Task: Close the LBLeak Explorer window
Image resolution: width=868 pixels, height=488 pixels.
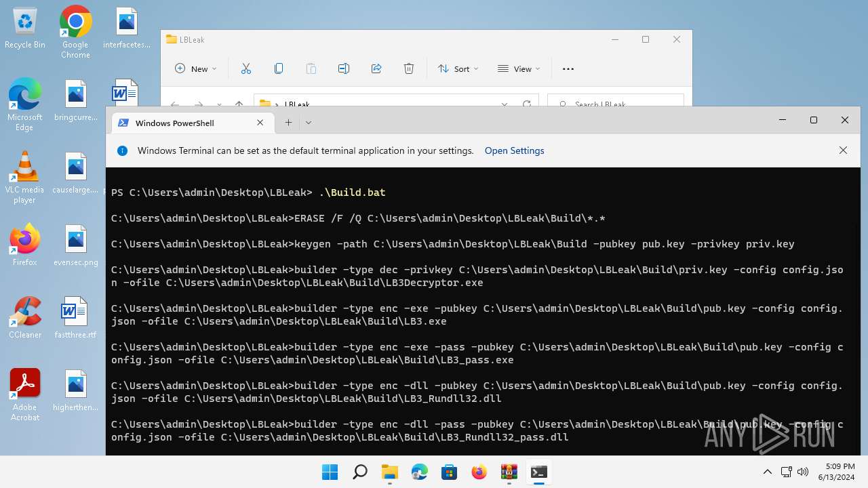Action: click(677, 39)
